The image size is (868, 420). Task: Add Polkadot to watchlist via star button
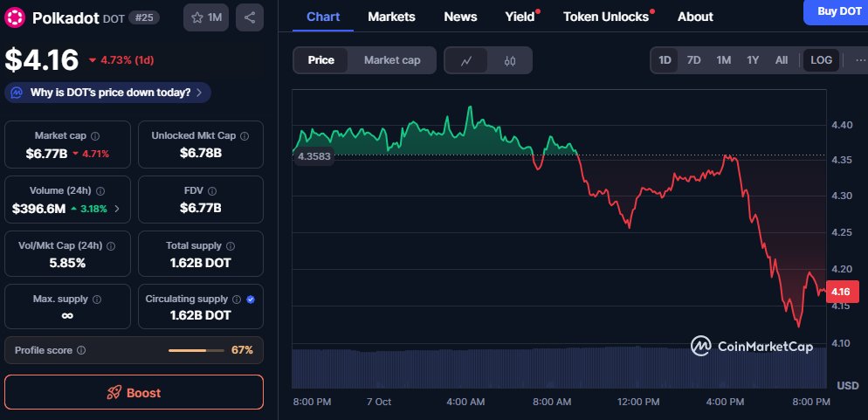pyautogui.click(x=206, y=17)
